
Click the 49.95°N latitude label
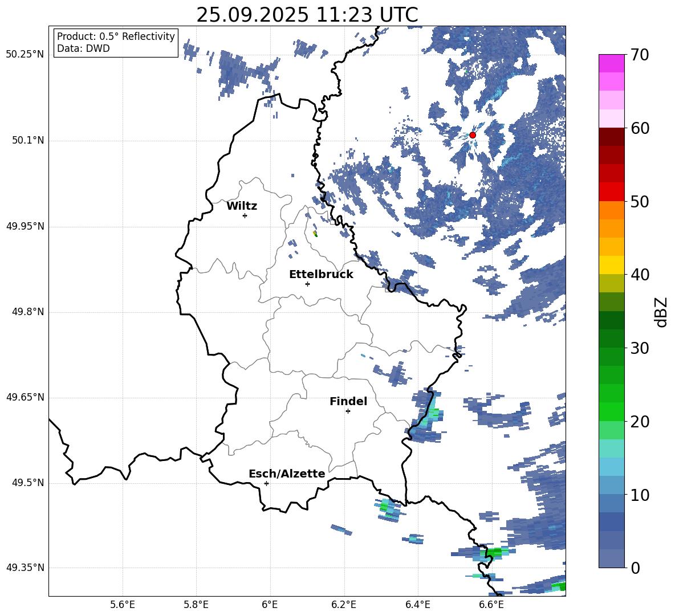tap(25, 226)
